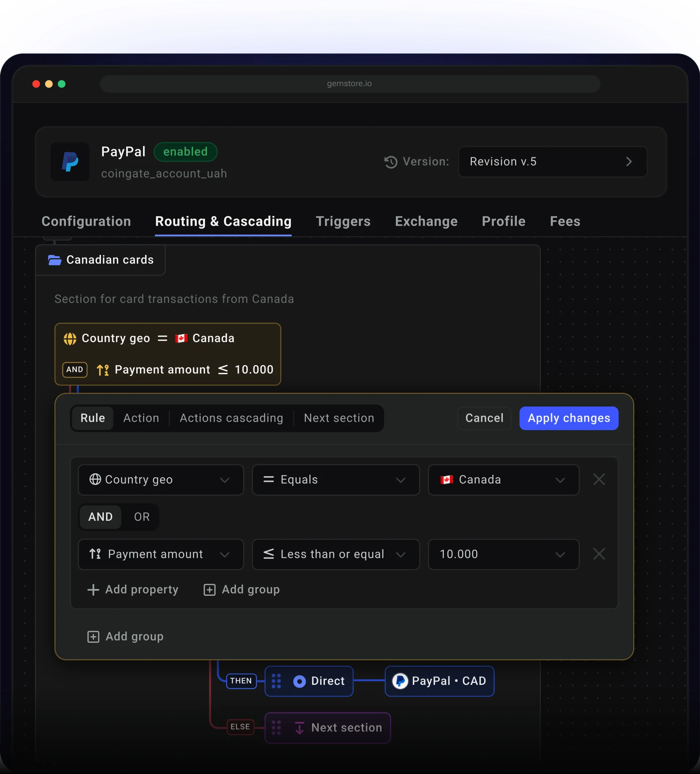Open the Profile tab
Screen dimensions: 700x774
[x=503, y=222]
